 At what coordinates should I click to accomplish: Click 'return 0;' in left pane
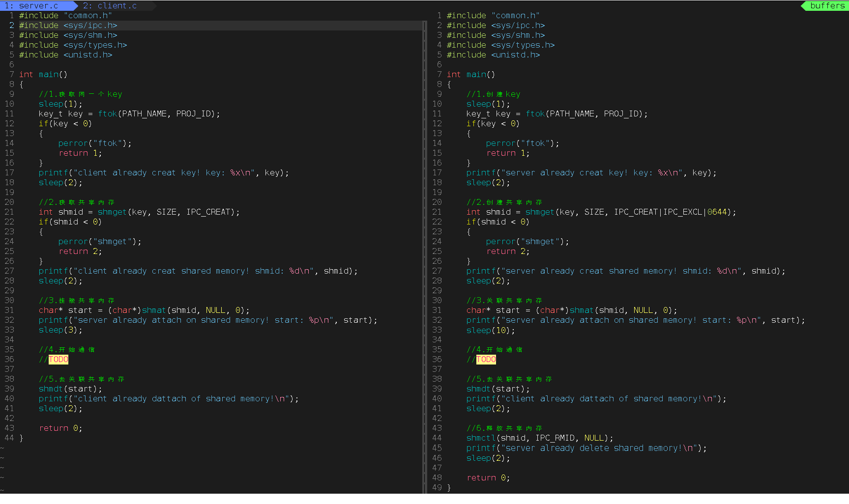tap(60, 428)
